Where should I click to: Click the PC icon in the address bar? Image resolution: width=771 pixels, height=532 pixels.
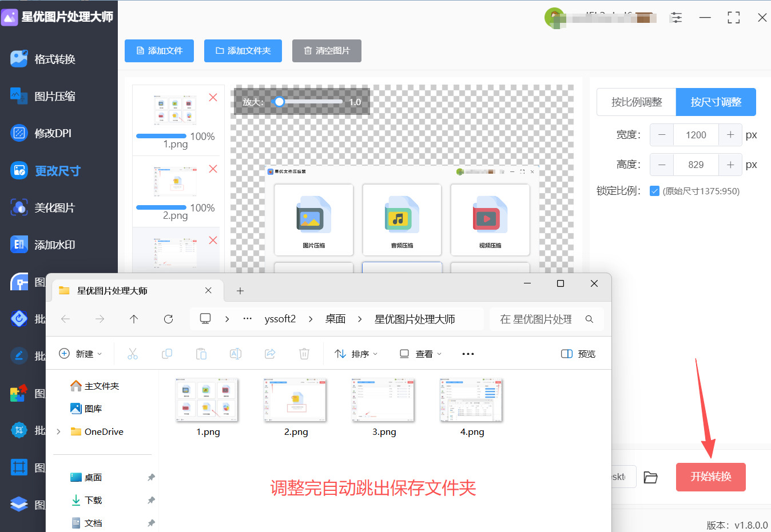[205, 319]
